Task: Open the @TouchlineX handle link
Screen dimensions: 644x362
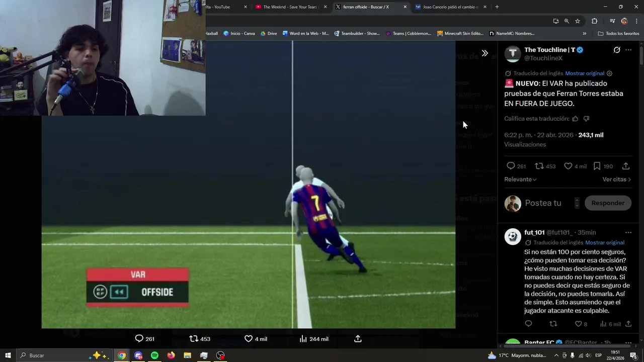Action: point(543,58)
